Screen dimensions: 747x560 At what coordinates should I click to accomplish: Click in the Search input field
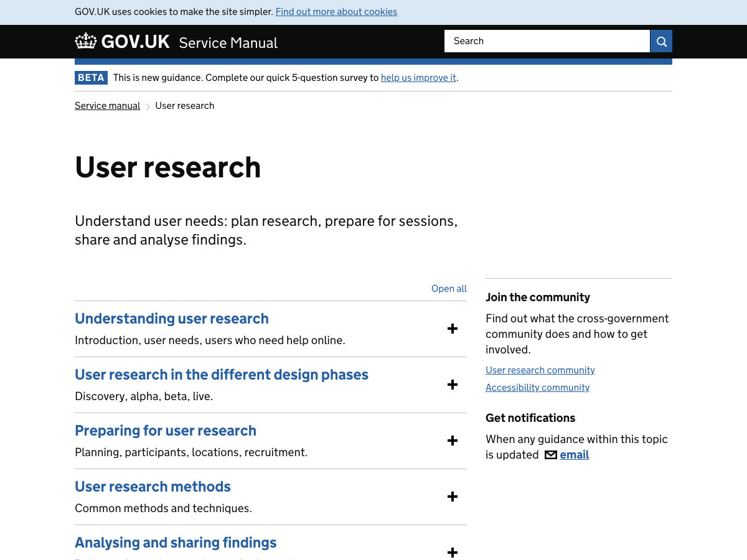[x=547, y=41]
